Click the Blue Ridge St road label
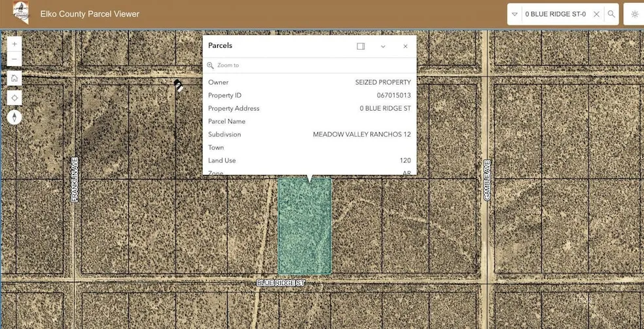The width and height of the screenshot is (644, 329). [280, 282]
